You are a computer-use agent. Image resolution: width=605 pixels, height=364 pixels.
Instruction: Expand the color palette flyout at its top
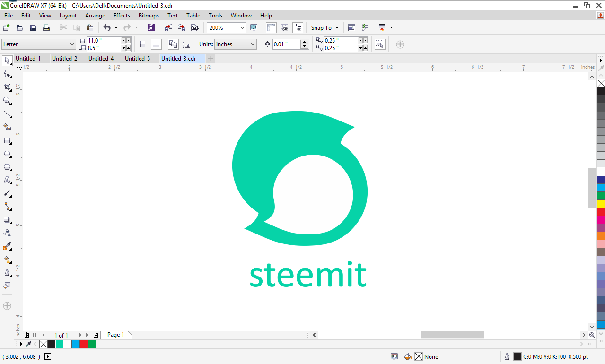coord(601,61)
